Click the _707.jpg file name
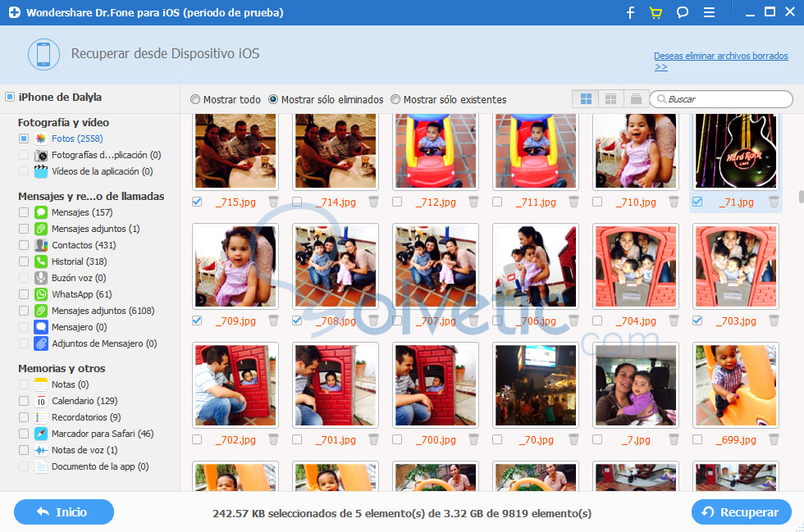Screen dimensions: 804x532 coord(436,321)
